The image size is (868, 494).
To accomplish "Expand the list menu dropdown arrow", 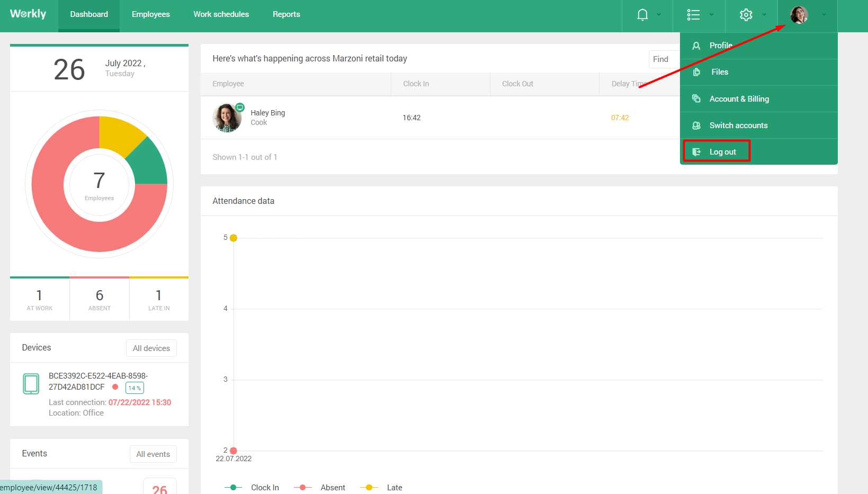I will [x=711, y=15].
